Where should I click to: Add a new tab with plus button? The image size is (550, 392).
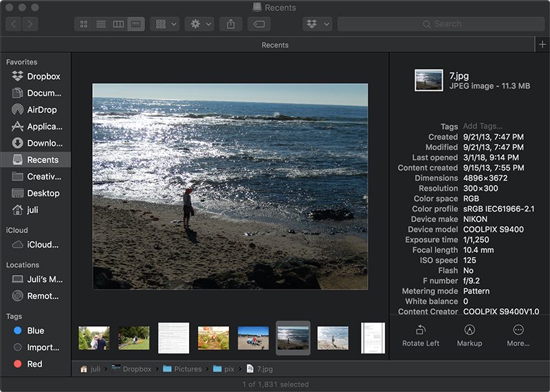click(x=542, y=45)
